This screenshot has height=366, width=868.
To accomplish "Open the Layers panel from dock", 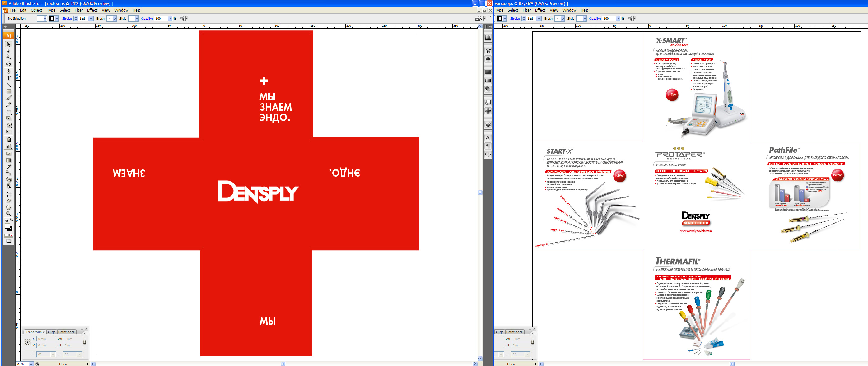I will [488, 125].
